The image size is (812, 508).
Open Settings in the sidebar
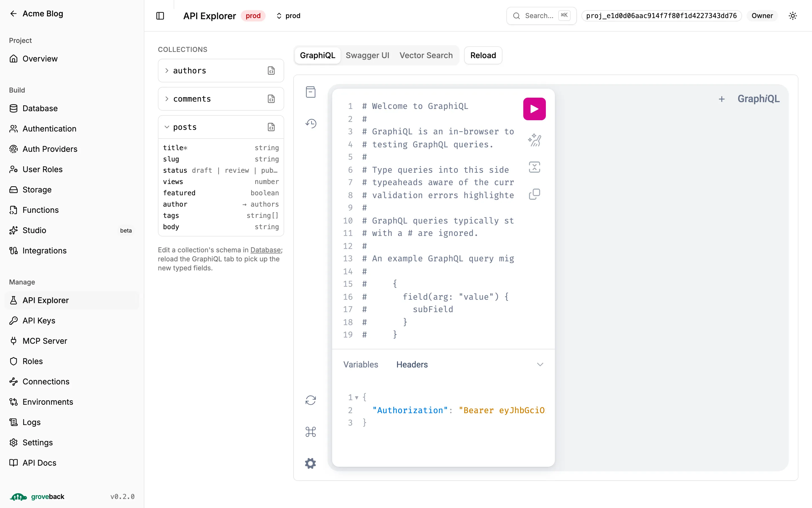72,443
